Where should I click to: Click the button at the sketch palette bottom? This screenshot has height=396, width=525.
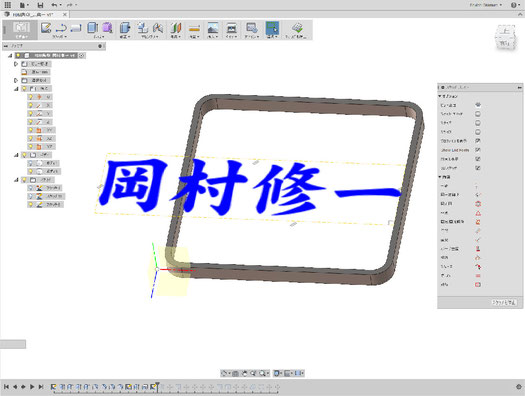tap(504, 302)
